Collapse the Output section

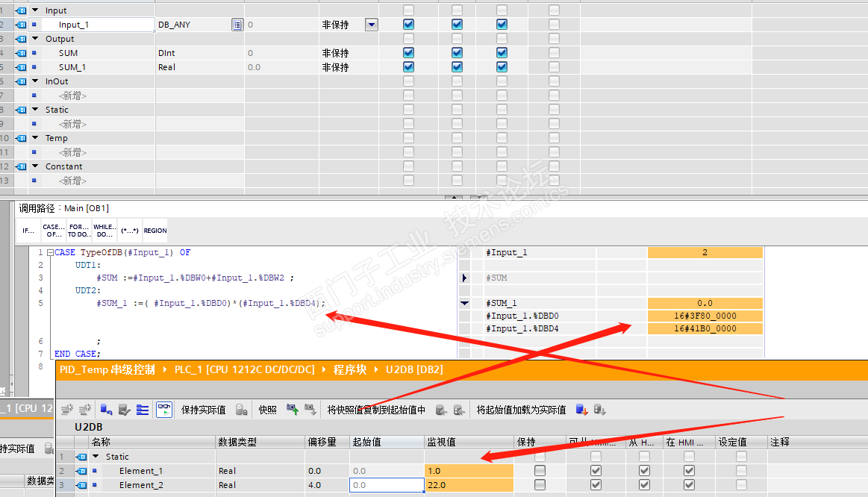click(x=35, y=39)
